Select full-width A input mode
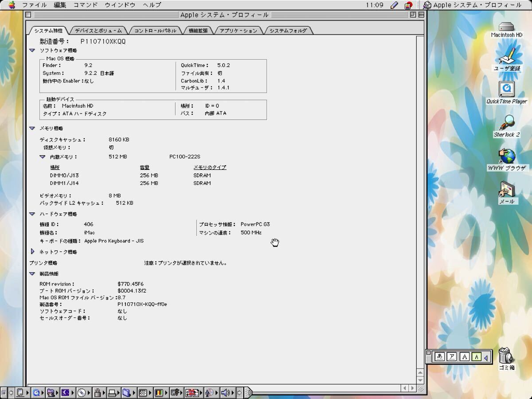This screenshot has height=399, width=532. (464, 357)
